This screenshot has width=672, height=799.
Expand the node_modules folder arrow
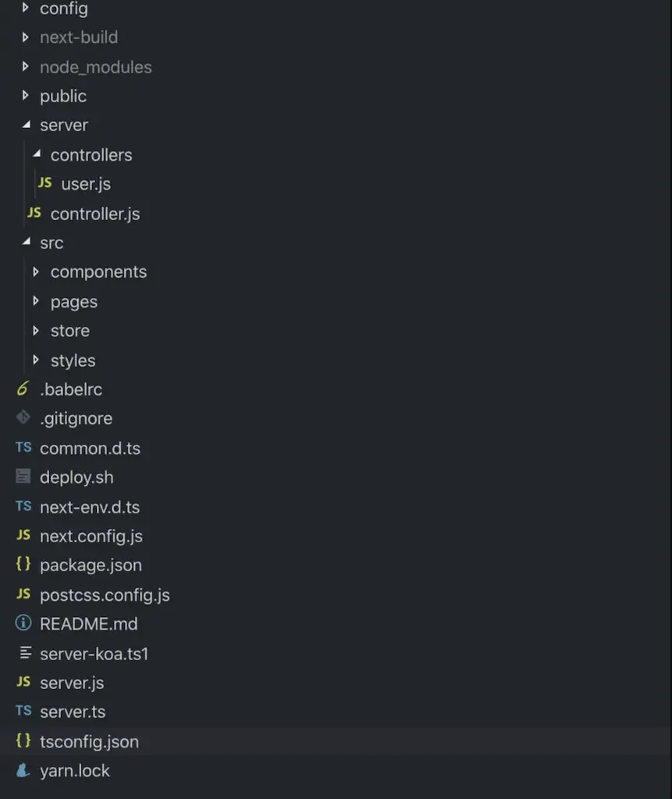click(26, 67)
